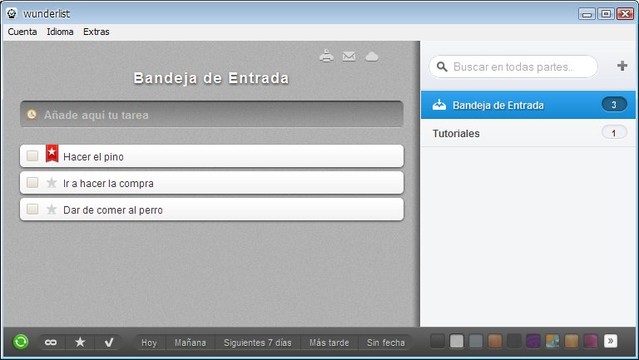
Task: Show completed tasks checkmark filter
Action: click(x=109, y=342)
